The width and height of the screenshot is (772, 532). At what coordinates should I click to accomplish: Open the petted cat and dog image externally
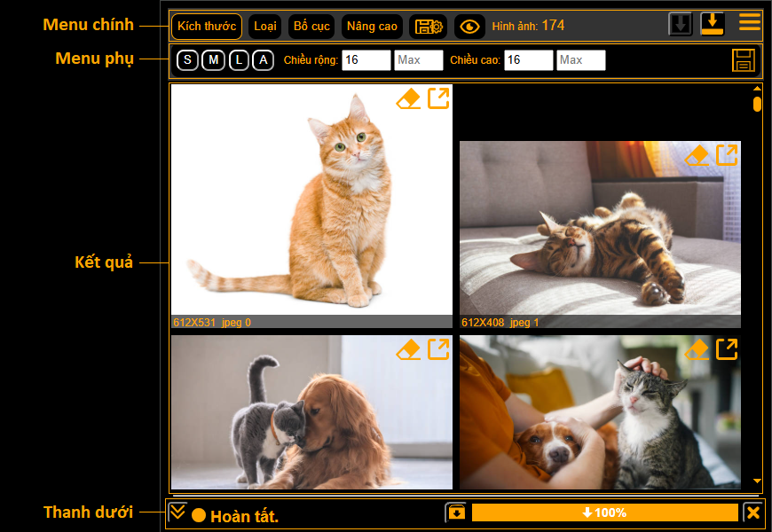coord(727,349)
